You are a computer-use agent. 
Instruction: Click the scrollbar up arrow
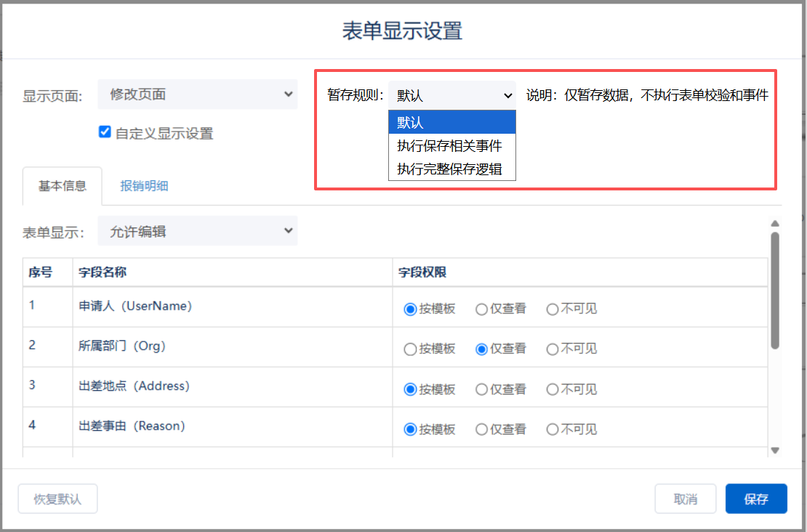(775, 223)
